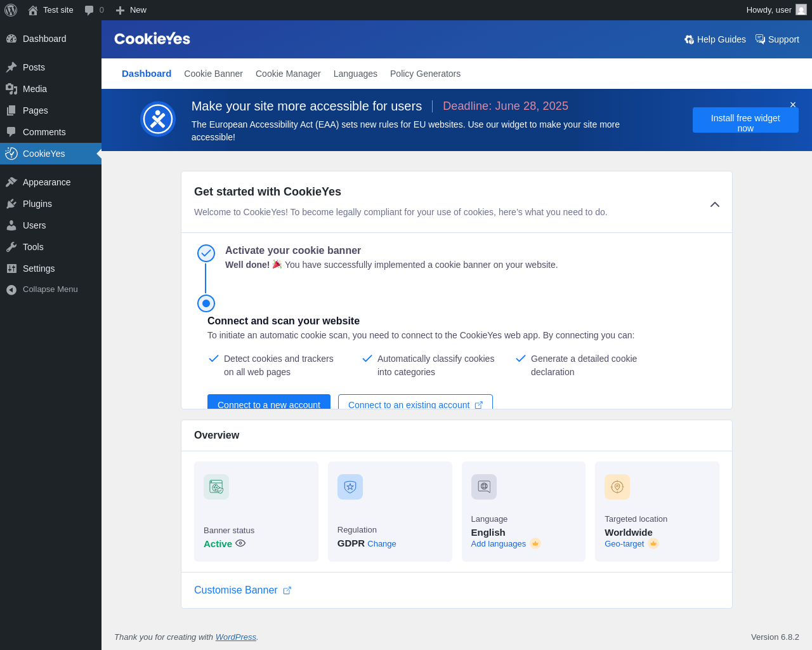The width and height of the screenshot is (812, 650).
Task: Open the user avatar next to Howdy
Action: click(x=801, y=10)
